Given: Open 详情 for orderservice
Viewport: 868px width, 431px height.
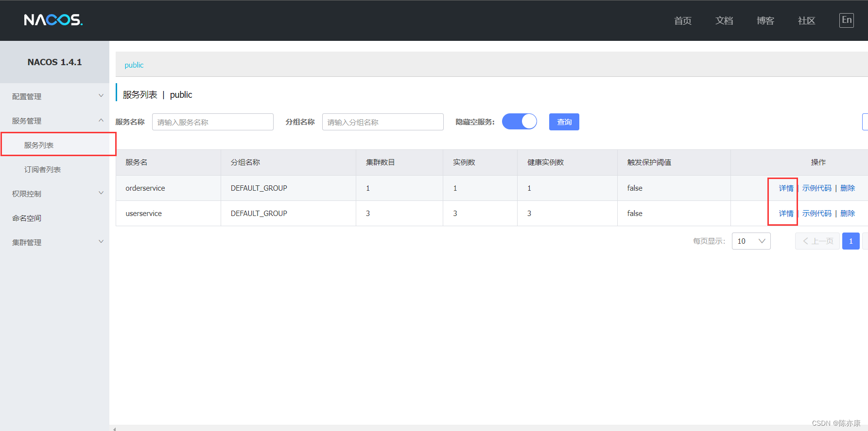Looking at the screenshot, I should [x=786, y=188].
